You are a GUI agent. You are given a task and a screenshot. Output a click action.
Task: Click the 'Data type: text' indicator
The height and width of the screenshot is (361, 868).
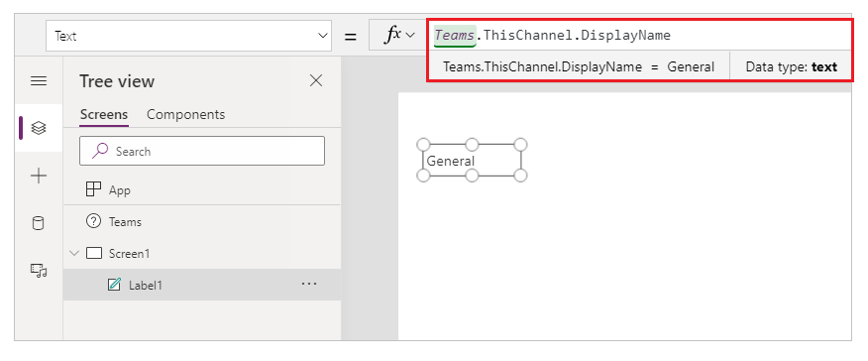pyautogui.click(x=791, y=67)
